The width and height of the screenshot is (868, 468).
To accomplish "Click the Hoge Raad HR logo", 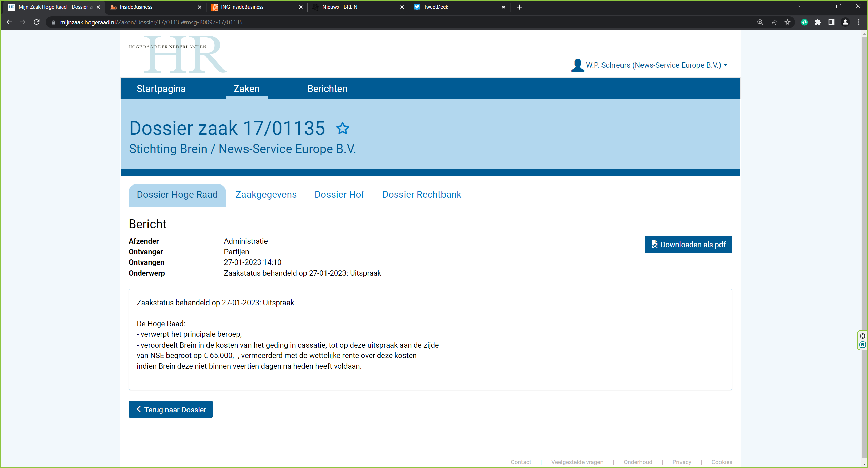I will tap(178, 54).
